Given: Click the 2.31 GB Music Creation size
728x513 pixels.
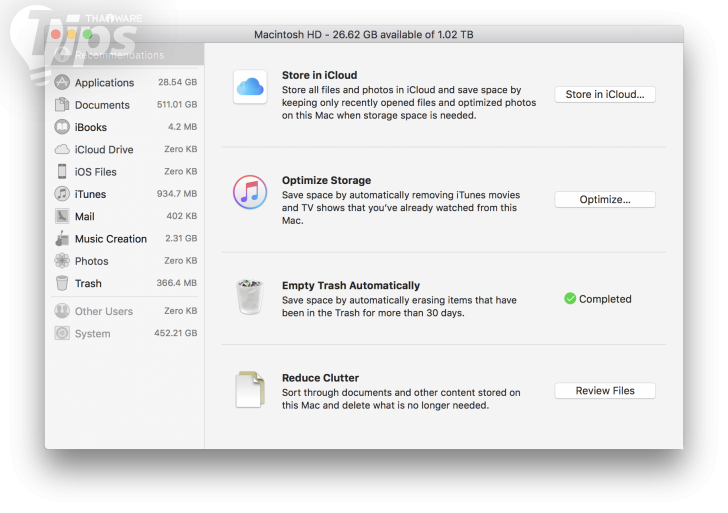Looking at the screenshot, I should click(x=181, y=238).
